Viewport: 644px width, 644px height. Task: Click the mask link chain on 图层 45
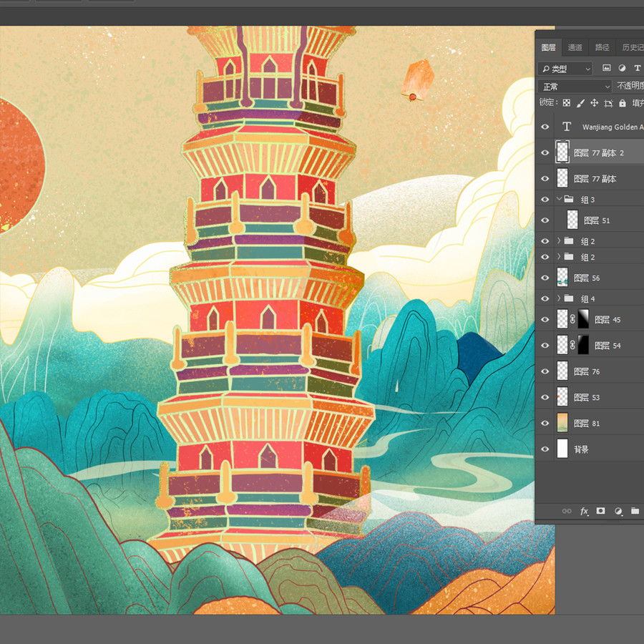[x=572, y=319]
